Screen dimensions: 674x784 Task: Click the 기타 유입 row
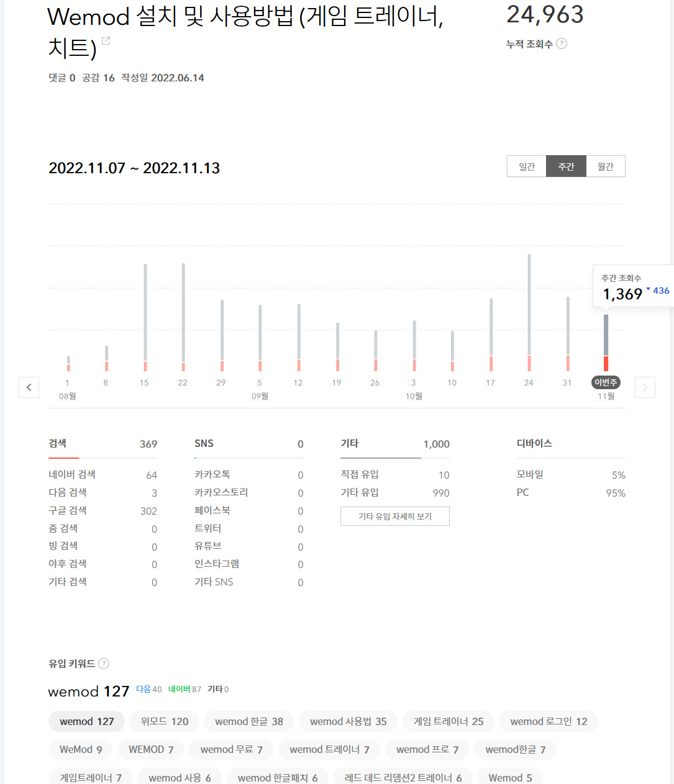395,493
